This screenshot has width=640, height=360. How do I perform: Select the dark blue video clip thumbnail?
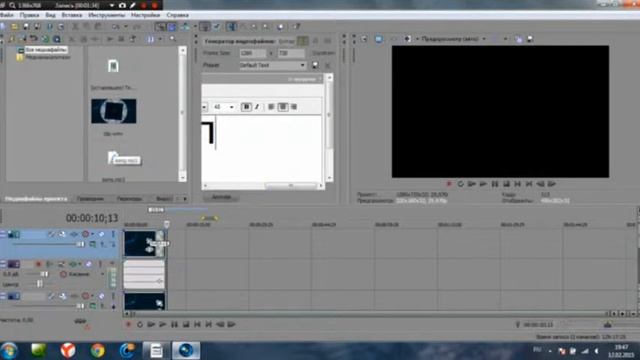114,111
